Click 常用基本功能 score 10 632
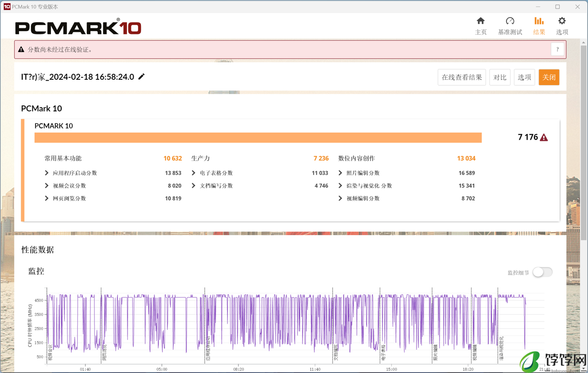 click(172, 158)
